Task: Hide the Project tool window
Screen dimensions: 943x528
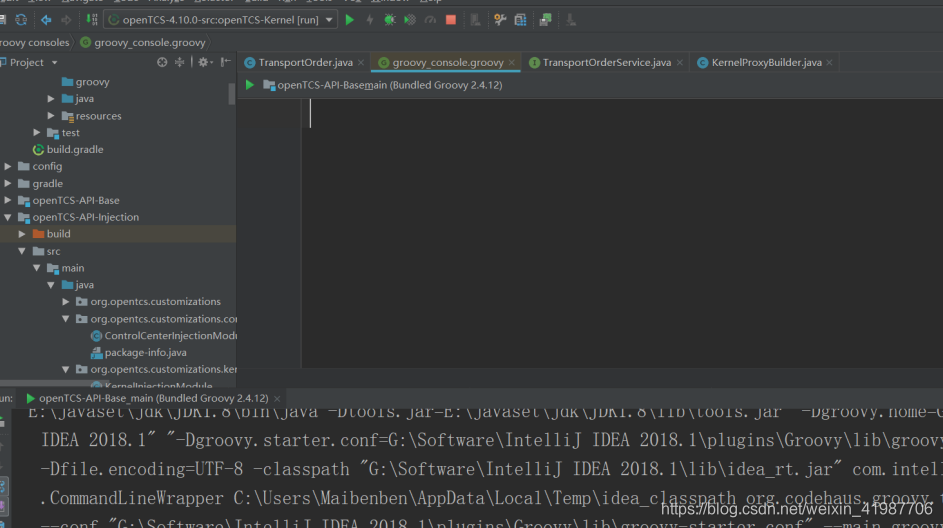Action: point(226,62)
